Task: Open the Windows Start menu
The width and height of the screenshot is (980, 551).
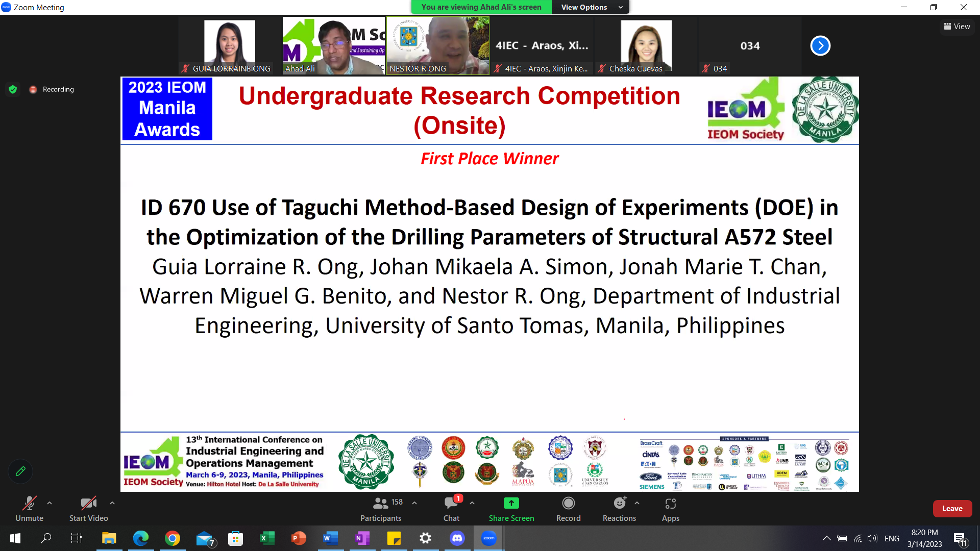Action: pyautogui.click(x=15, y=538)
